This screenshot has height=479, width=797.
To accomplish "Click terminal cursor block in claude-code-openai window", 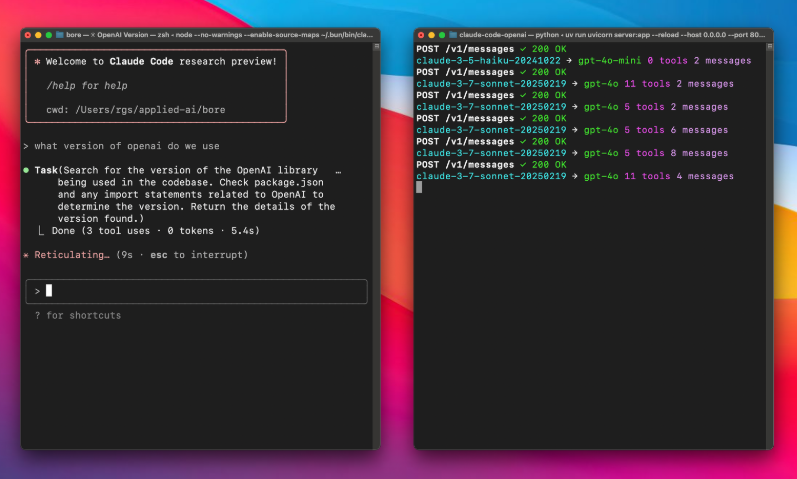I will coord(419,187).
